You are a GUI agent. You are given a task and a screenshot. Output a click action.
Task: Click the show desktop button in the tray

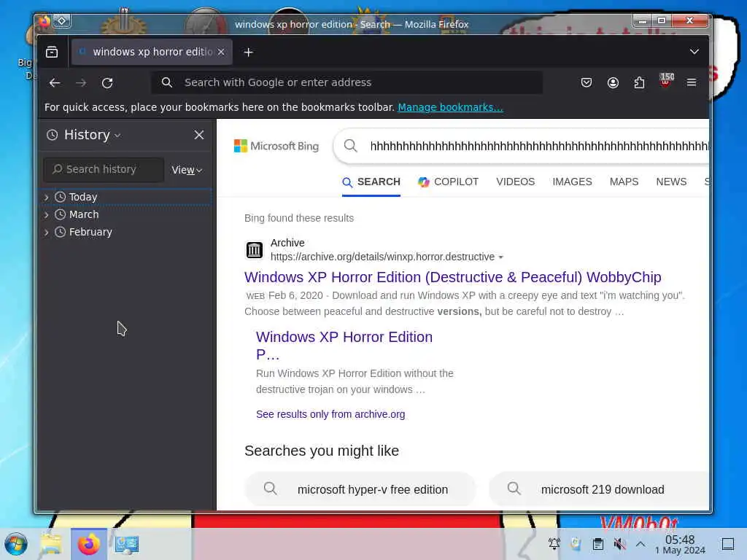point(728,544)
